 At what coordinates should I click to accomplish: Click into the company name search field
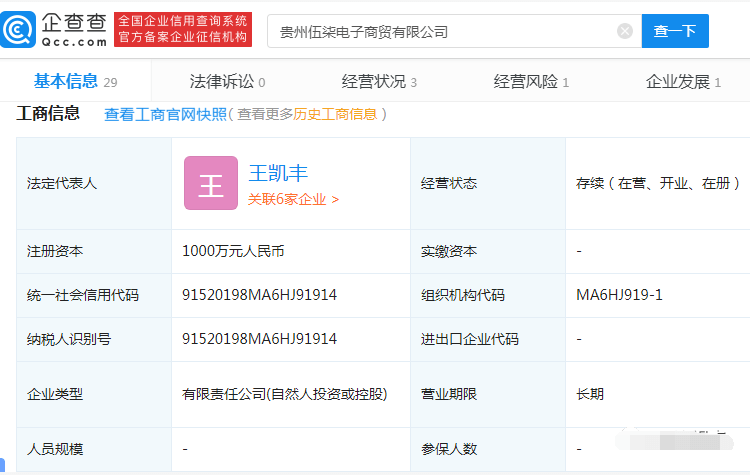coord(440,31)
